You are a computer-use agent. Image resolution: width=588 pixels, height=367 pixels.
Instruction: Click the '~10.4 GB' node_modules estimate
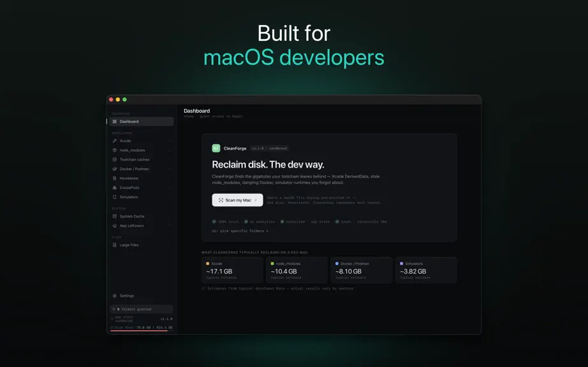click(x=284, y=271)
